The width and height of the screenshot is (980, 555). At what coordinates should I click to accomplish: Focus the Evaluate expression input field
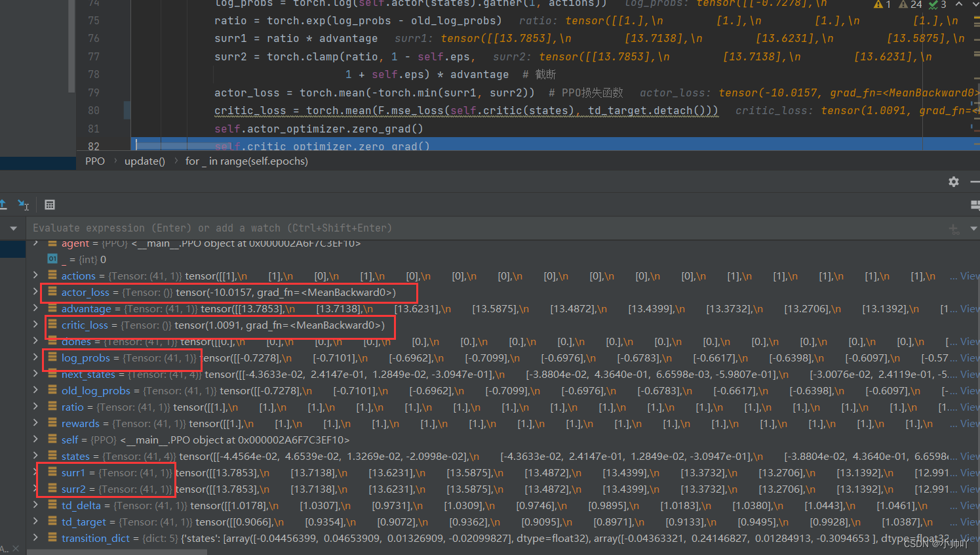[x=485, y=228]
